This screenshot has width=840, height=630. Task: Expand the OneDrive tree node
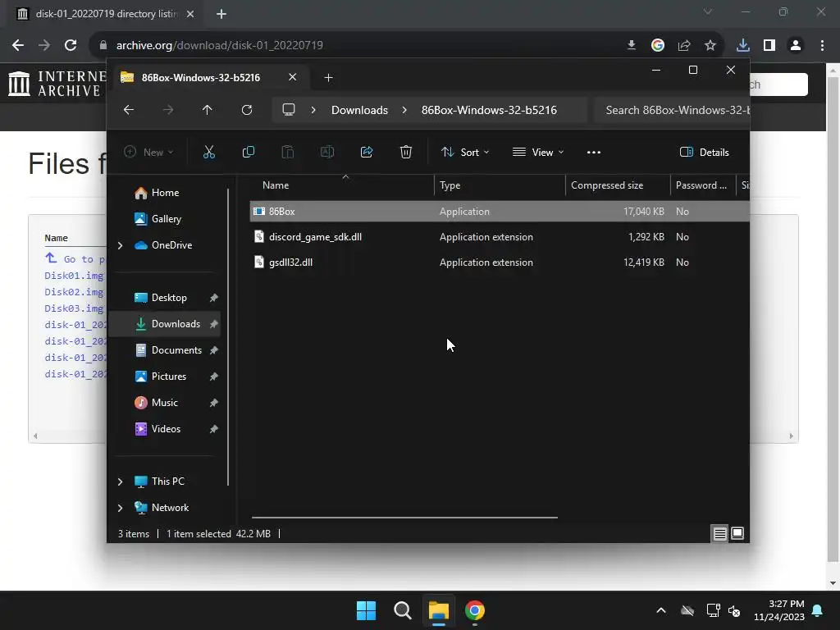[120, 245]
